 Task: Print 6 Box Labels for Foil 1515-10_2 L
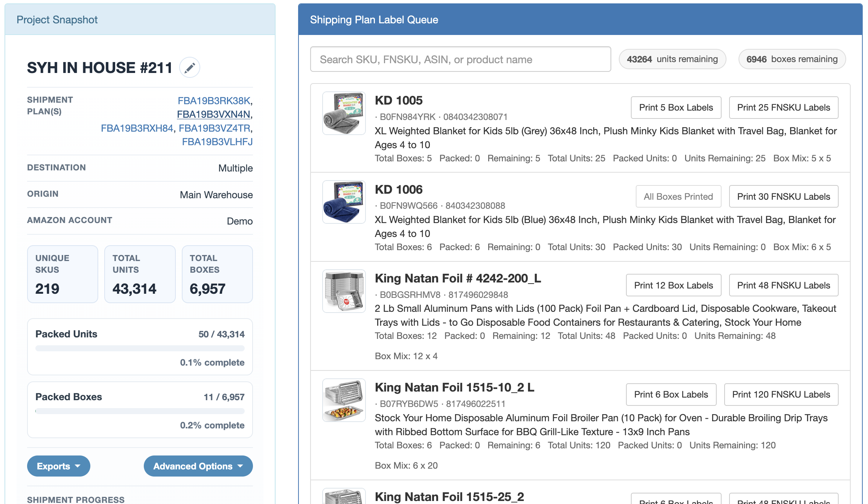coord(671,395)
